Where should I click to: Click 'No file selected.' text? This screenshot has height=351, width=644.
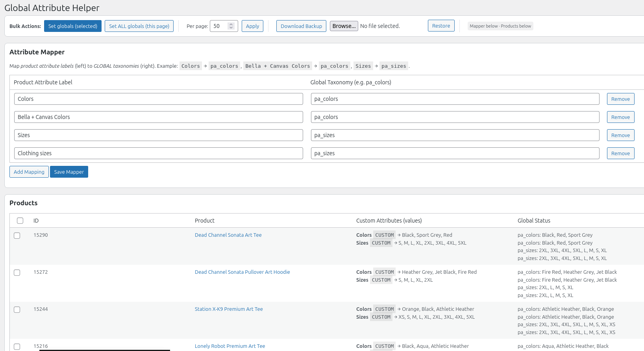pos(380,26)
